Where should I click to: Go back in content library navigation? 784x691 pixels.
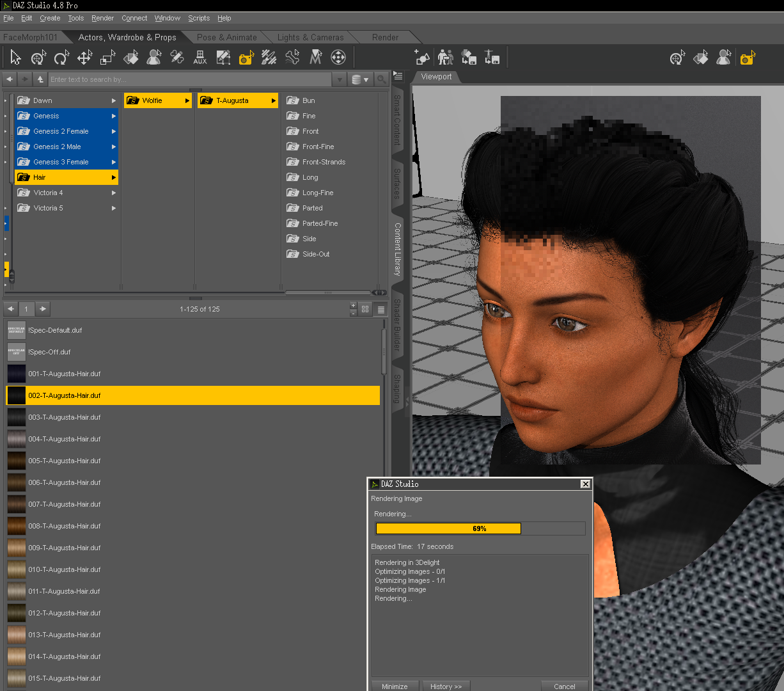click(10, 79)
